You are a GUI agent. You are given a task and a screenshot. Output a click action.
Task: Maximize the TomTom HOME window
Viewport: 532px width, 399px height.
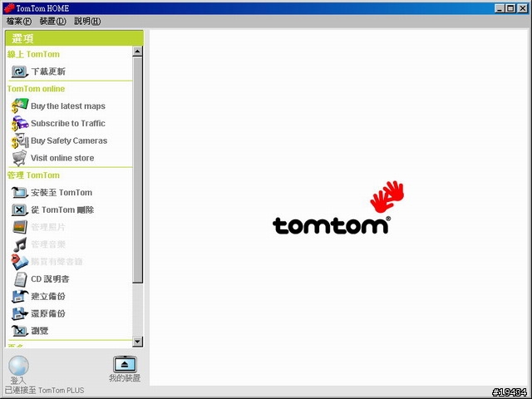[510, 8]
